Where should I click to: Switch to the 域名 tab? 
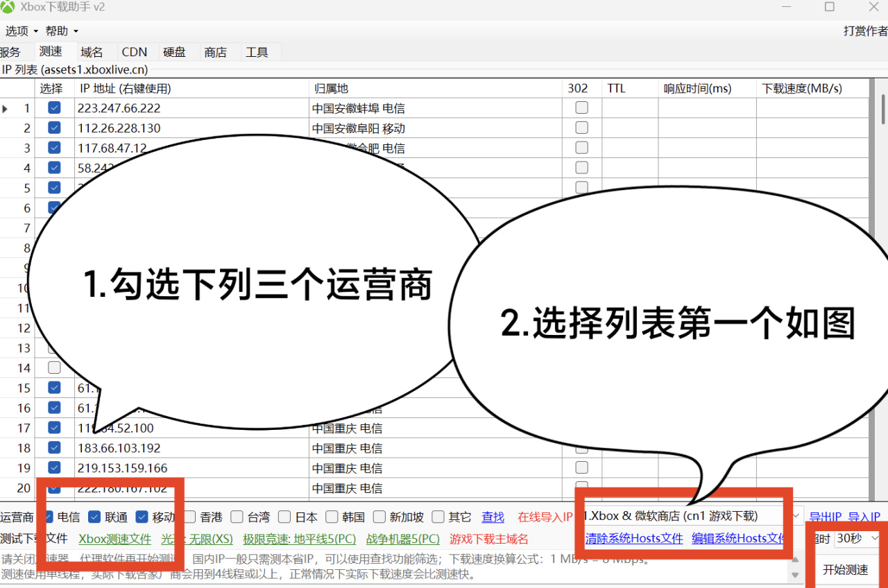coord(92,52)
